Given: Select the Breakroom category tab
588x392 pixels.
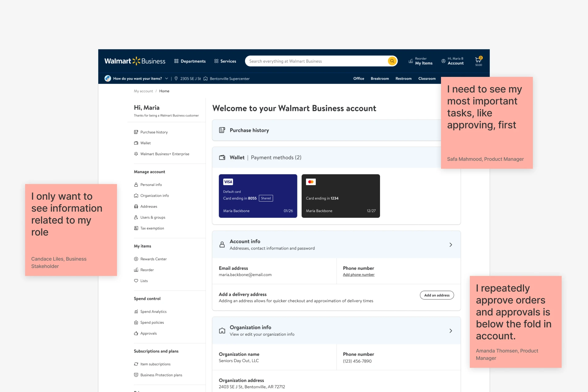Looking at the screenshot, I should pos(379,78).
